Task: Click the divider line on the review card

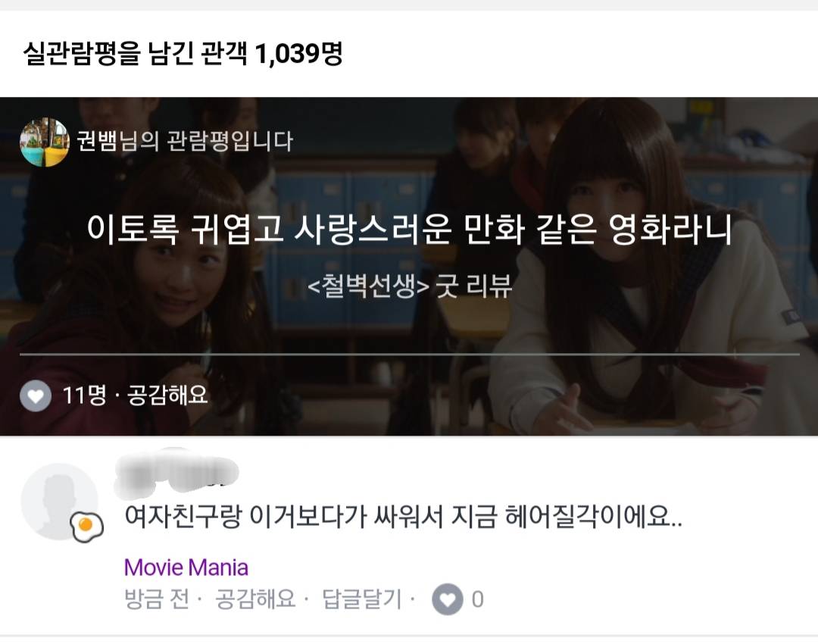Action: click(x=410, y=355)
